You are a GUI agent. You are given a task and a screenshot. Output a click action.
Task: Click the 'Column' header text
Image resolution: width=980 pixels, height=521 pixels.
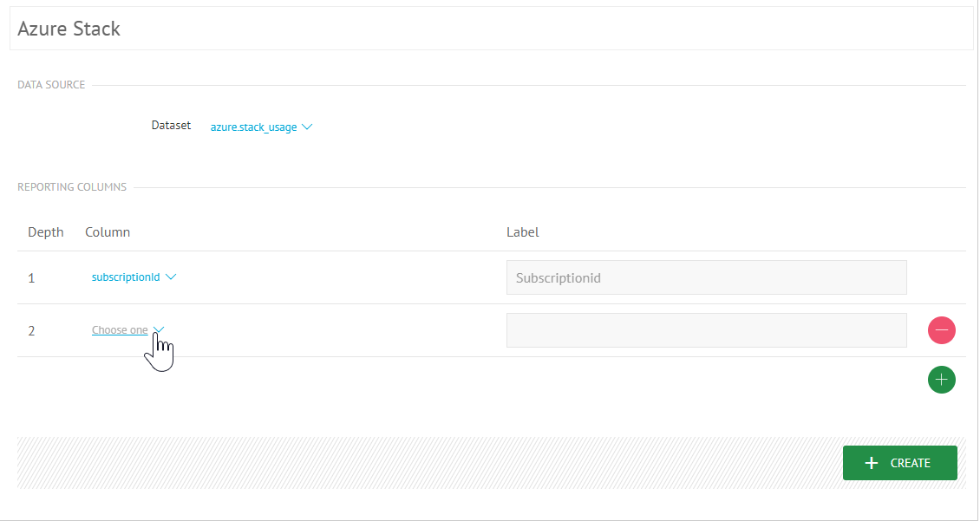pyautogui.click(x=108, y=231)
